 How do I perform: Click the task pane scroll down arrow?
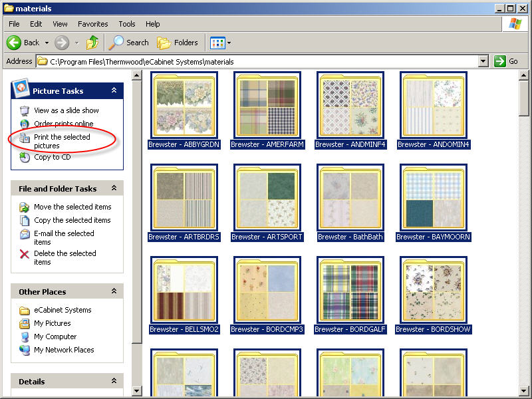(x=136, y=390)
